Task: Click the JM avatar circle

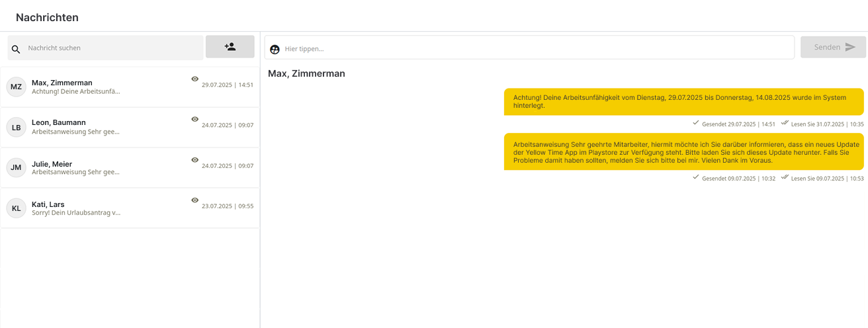Action: click(x=16, y=167)
